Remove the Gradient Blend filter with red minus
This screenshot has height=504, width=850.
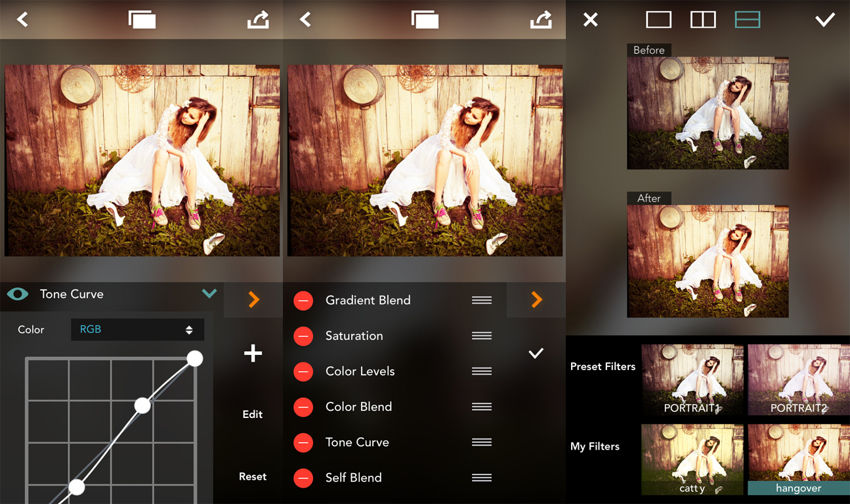(303, 301)
